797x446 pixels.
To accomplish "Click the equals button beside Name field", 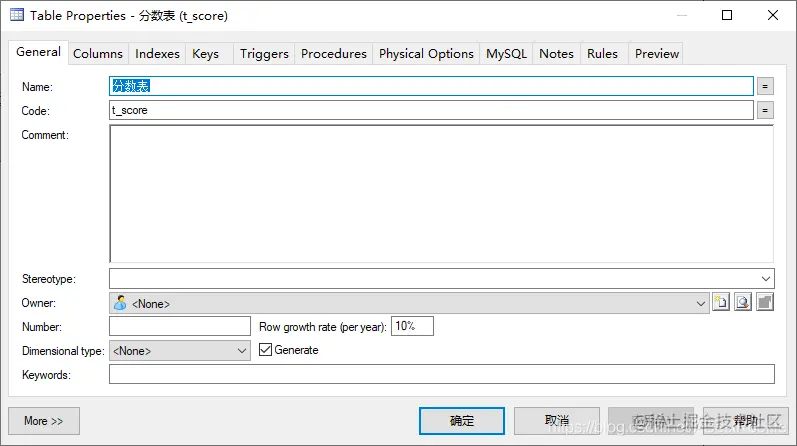I will [765, 86].
